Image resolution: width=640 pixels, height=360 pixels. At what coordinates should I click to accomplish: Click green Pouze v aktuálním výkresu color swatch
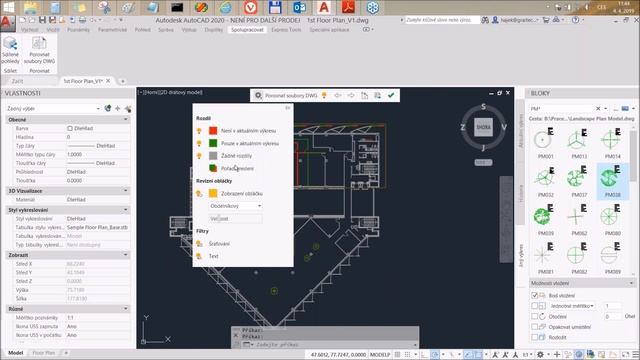pyautogui.click(x=213, y=143)
